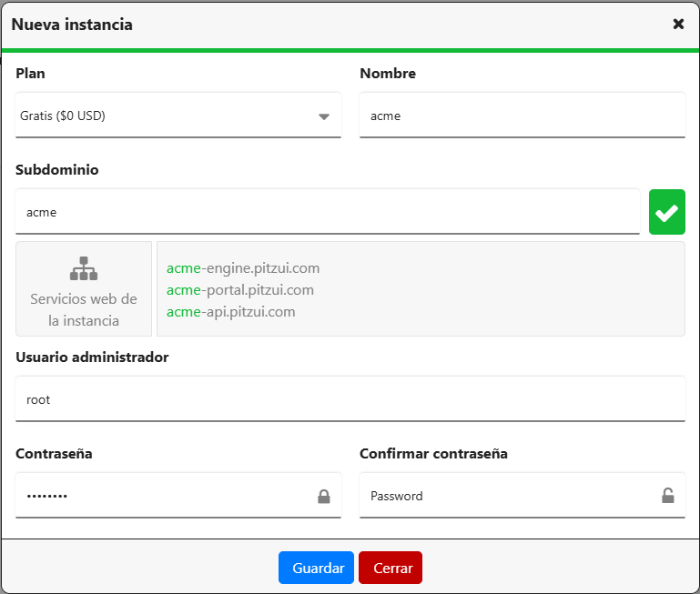Toggle the closed lock icon in Contraseña
The width and height of the screenshot is (700, 594).
[x=324, y=496]
